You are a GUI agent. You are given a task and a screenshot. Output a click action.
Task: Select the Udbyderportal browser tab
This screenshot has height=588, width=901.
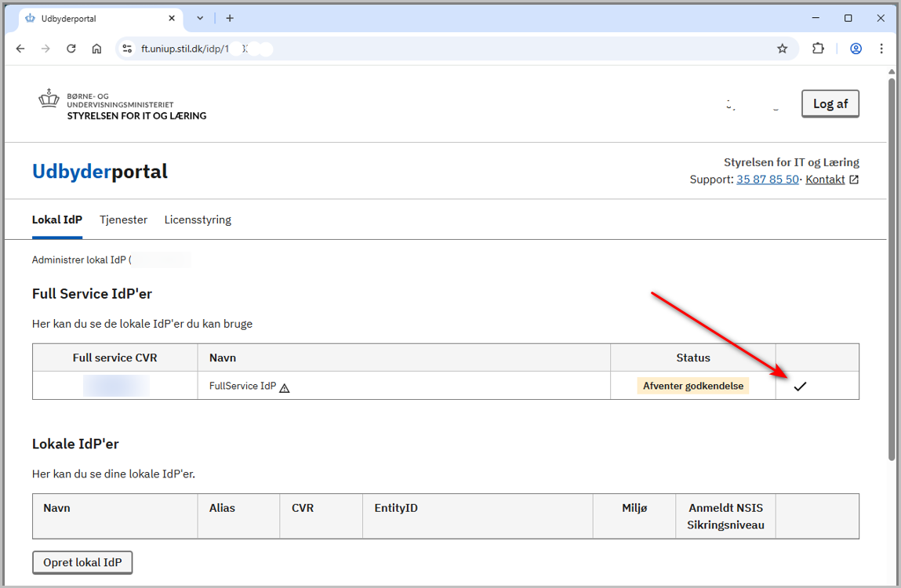coord(100,18)
